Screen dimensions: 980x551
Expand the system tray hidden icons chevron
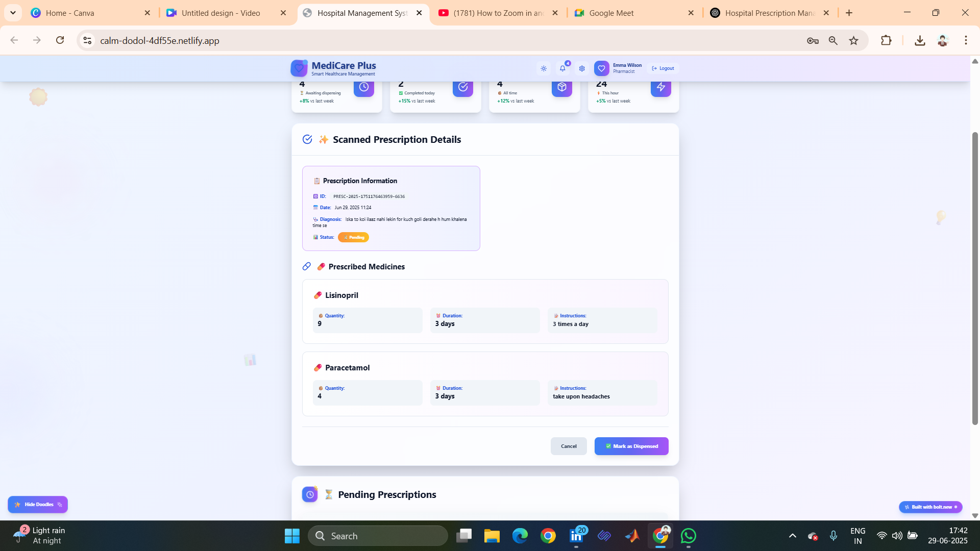[792, 536]
